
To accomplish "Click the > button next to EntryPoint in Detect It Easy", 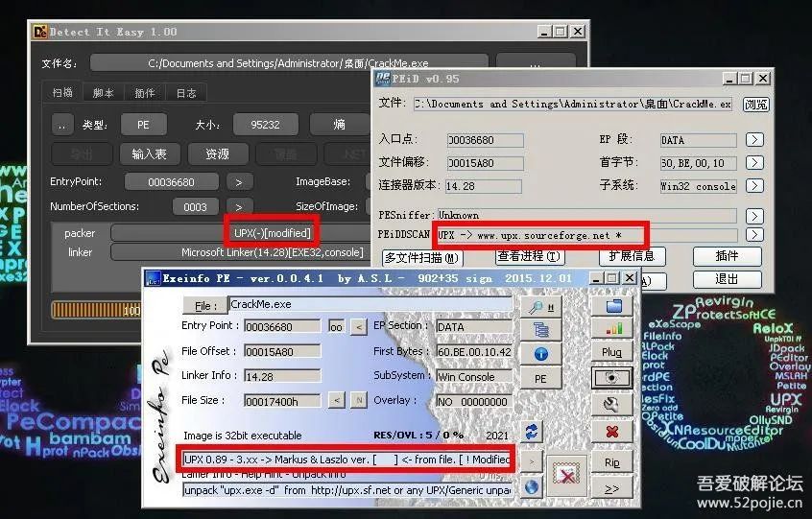I will 239,182.
